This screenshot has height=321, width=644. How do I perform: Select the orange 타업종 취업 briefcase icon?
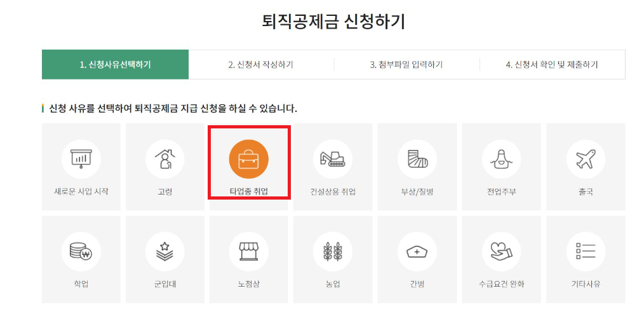pos(249,159)
